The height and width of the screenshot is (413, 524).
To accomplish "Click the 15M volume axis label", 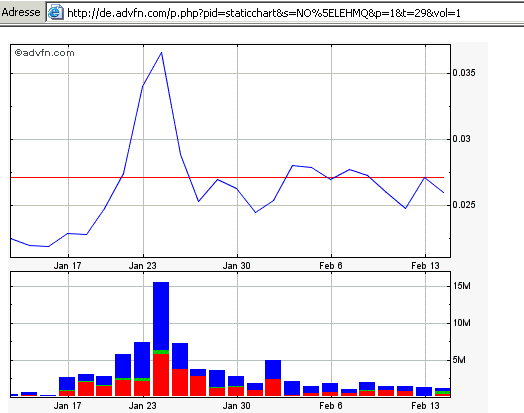I will click(462, 286).
